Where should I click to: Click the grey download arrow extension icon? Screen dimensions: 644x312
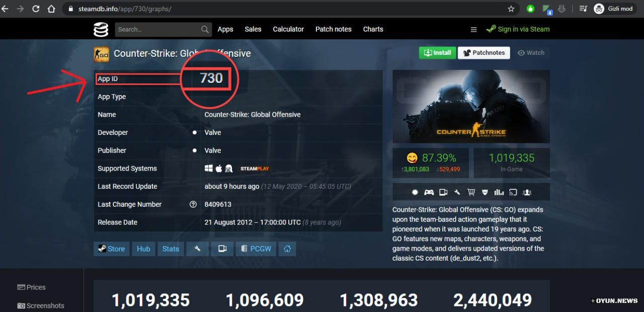(562, 9)
